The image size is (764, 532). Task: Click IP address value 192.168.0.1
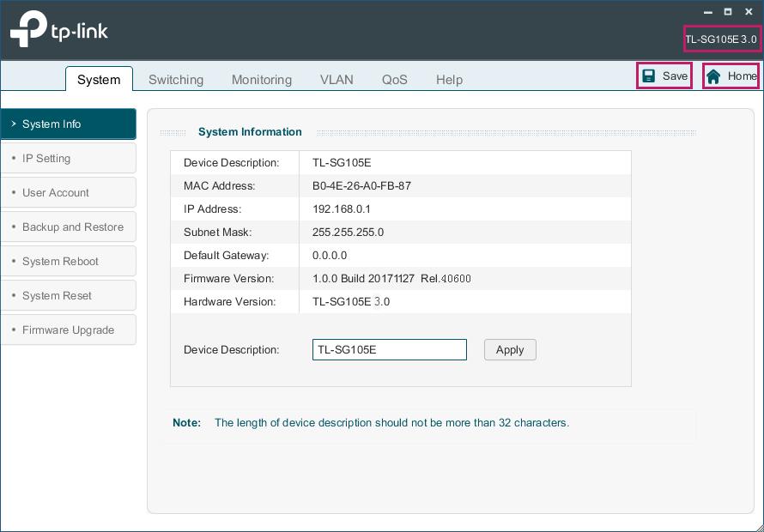(342, 209)
